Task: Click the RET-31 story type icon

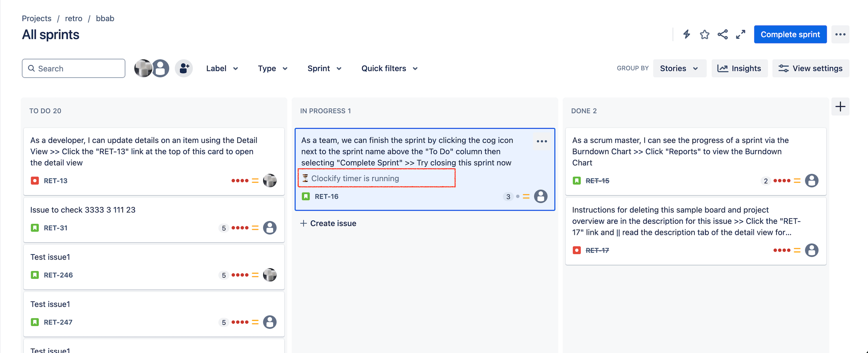Action: pyautogui.click(x=35, y=228)
